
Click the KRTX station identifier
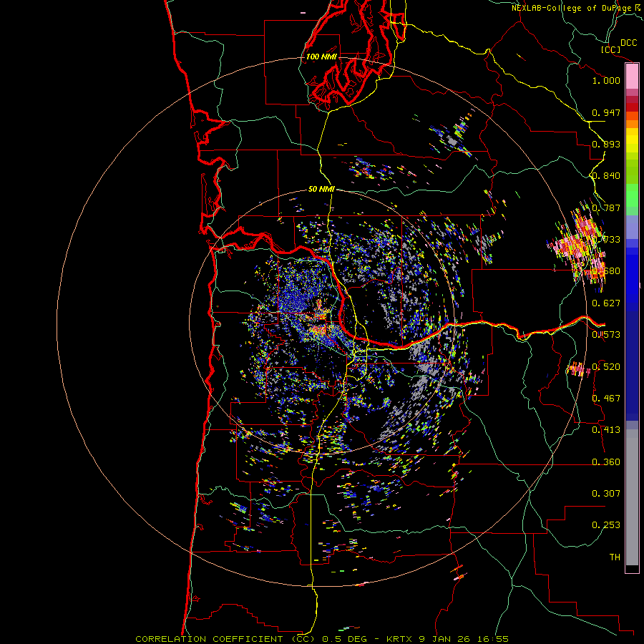tap(399, 639)
